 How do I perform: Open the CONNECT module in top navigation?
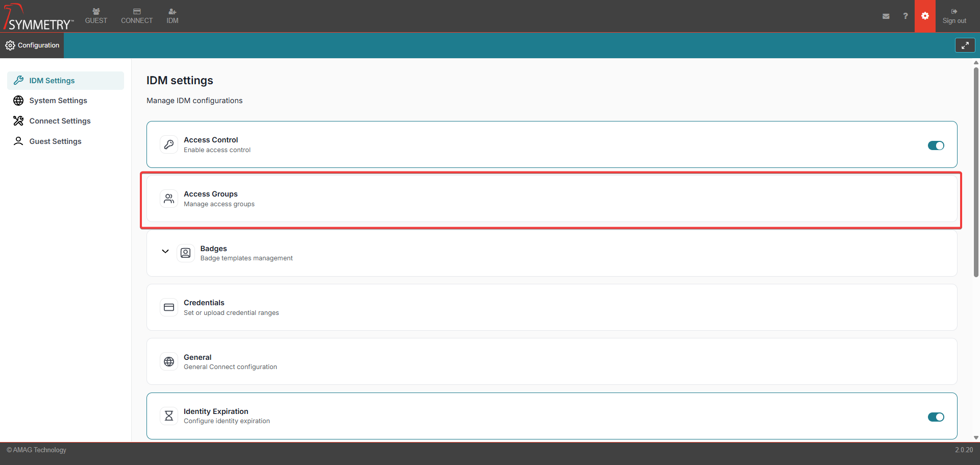[x=137, y=16]
